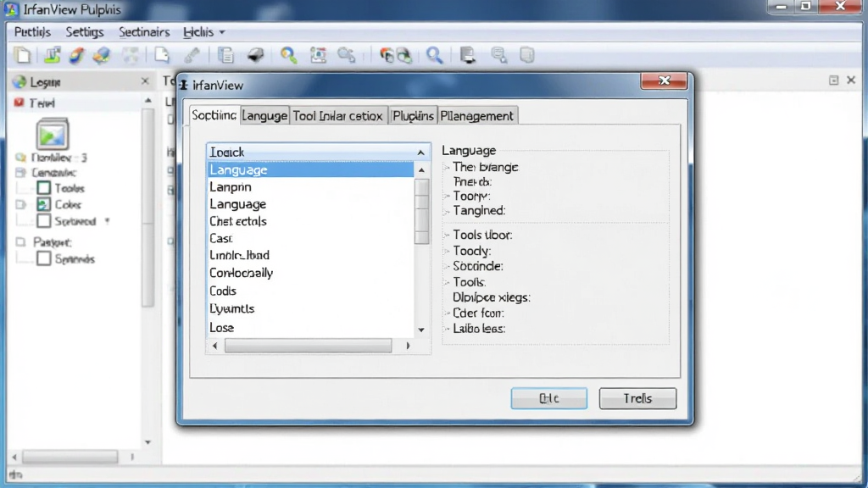Select the Soptiinc tab
Image resolution: width=868 pixels, height=488 pixels.
click(x=214, y=115)
